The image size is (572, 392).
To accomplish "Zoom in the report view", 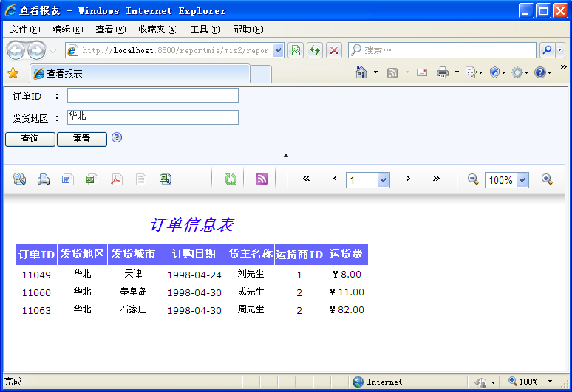I will [547, 179].
